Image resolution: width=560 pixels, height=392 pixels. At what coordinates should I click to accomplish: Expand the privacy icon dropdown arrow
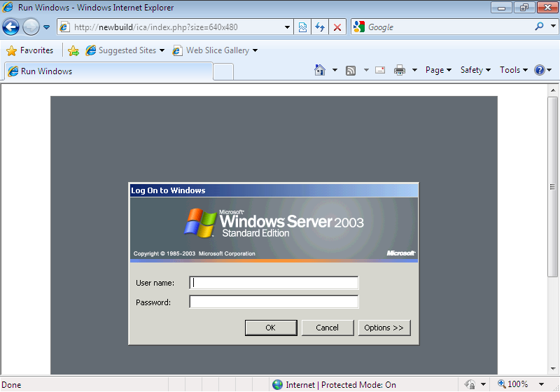tap(483, 384)
